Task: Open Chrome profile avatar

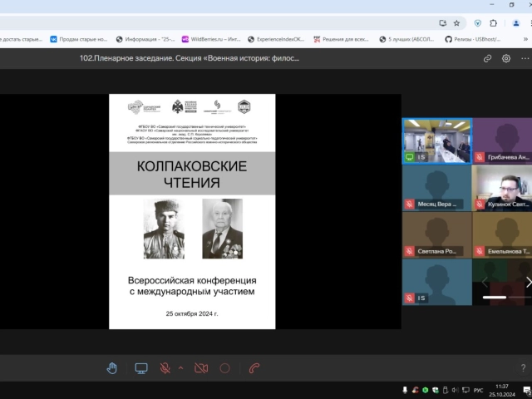Action: (516, 23)
